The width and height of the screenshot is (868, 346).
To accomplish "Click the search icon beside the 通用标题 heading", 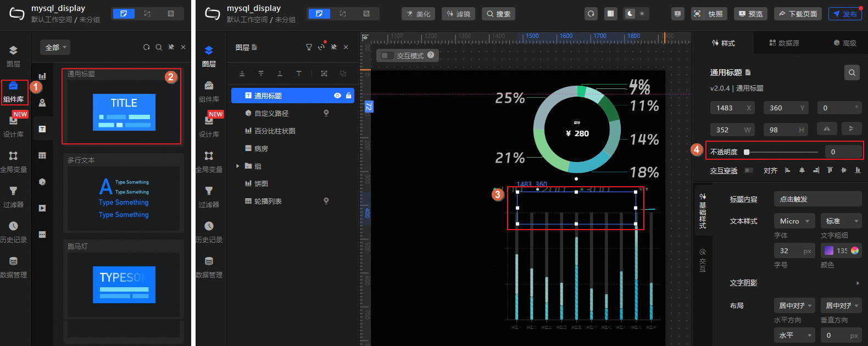I will 852,72.
